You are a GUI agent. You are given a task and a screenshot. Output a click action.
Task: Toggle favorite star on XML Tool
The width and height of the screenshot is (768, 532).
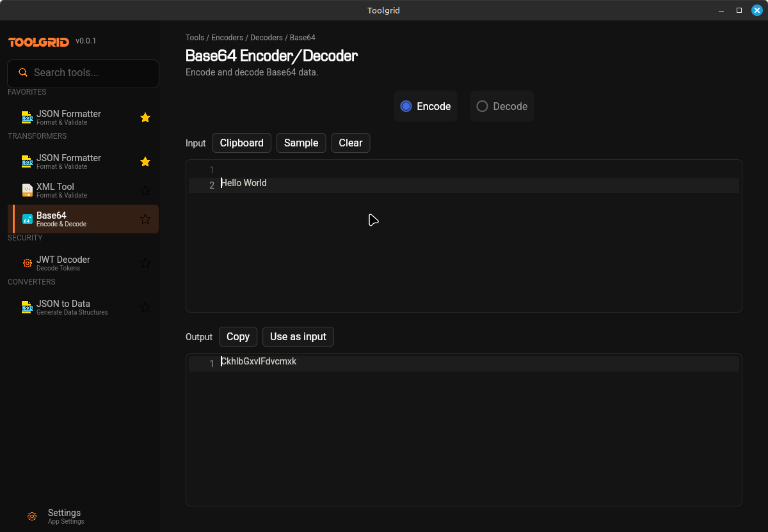pos(145,190)
